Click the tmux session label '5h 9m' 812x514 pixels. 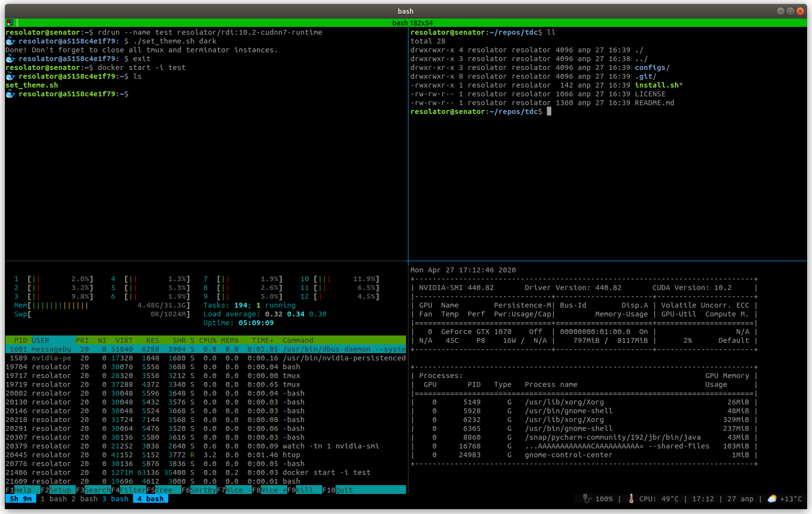click(21, 499)
